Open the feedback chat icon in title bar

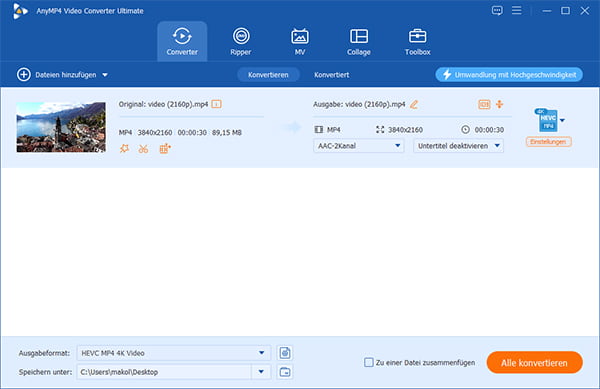pos(497,11)
